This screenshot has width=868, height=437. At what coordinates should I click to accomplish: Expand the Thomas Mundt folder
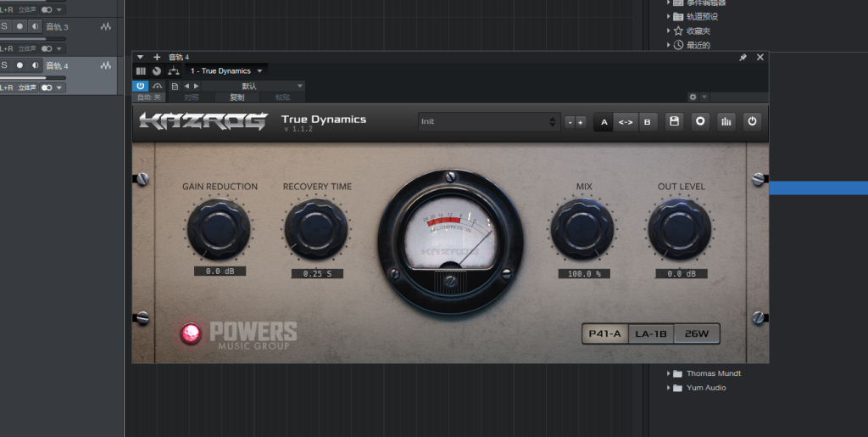pyautogui.click(x=668, y=373)
